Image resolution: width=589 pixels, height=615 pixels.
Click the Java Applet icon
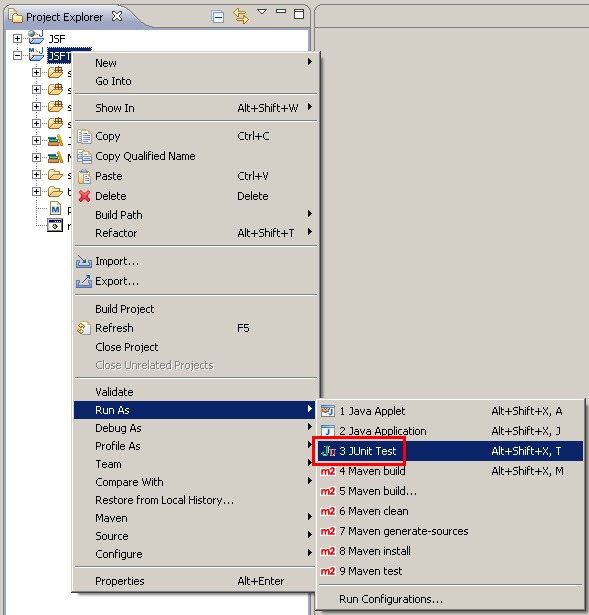[x=328, y=411]
